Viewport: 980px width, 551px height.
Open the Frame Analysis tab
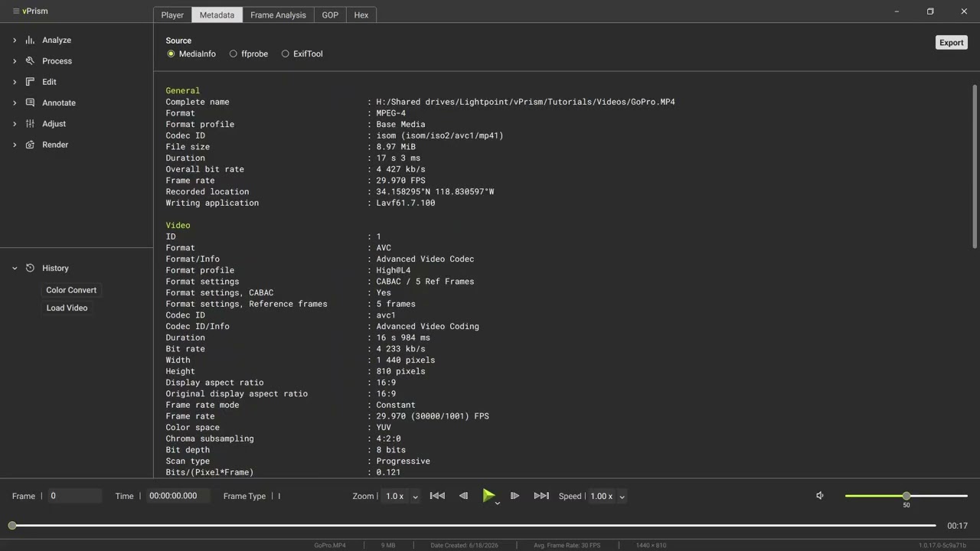coord(278,15)
